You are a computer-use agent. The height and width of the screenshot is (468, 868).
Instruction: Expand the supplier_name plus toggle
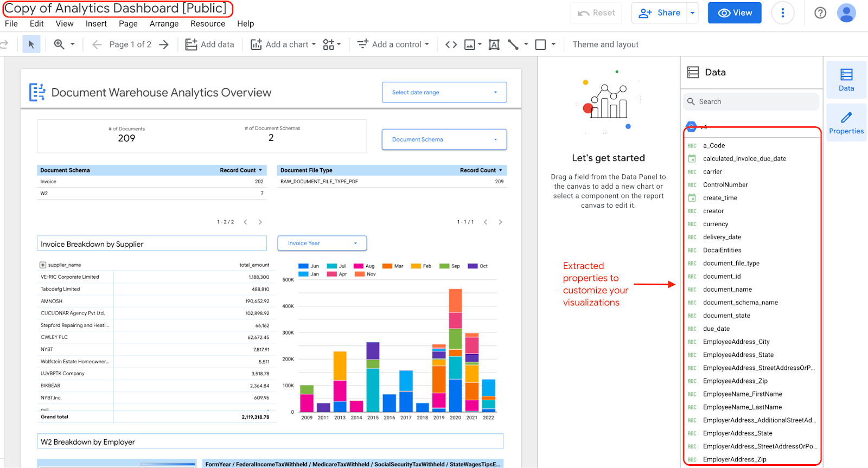[43, 265]
